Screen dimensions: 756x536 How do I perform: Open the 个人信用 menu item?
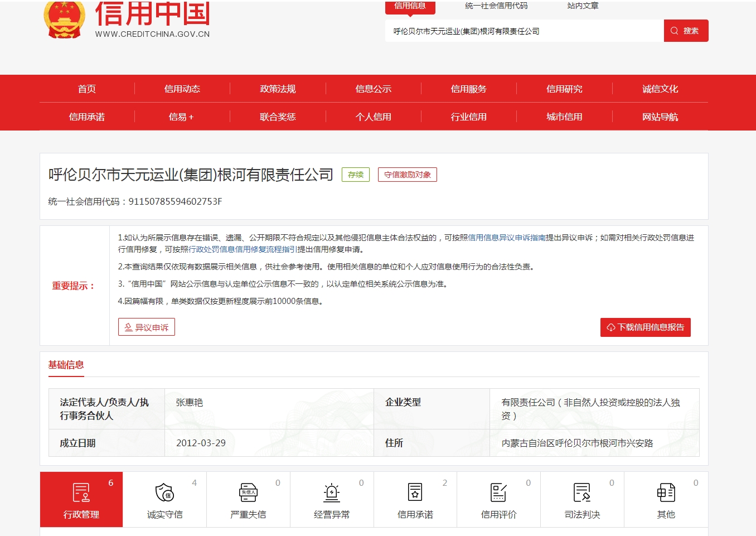point(374,117)
